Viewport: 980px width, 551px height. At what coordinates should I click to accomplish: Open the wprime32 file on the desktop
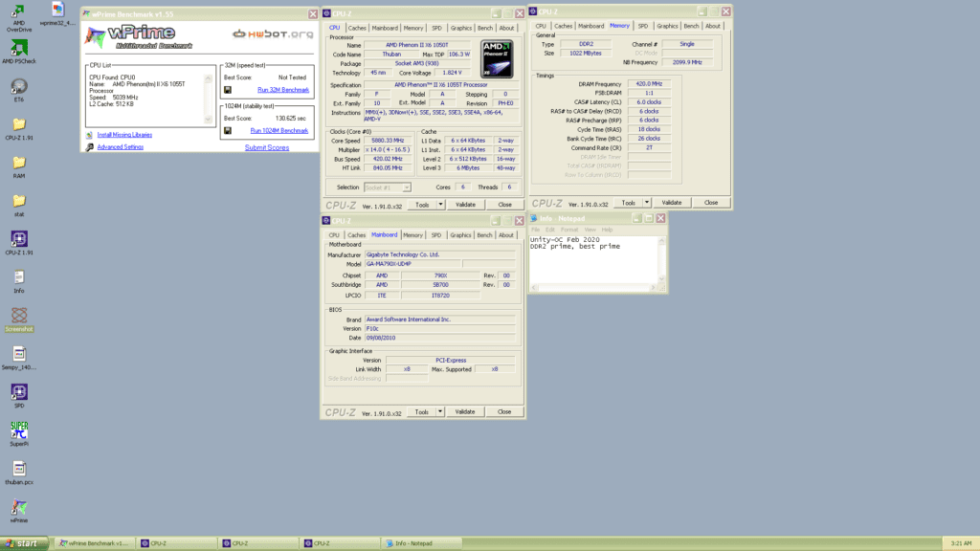pos(57,14)
